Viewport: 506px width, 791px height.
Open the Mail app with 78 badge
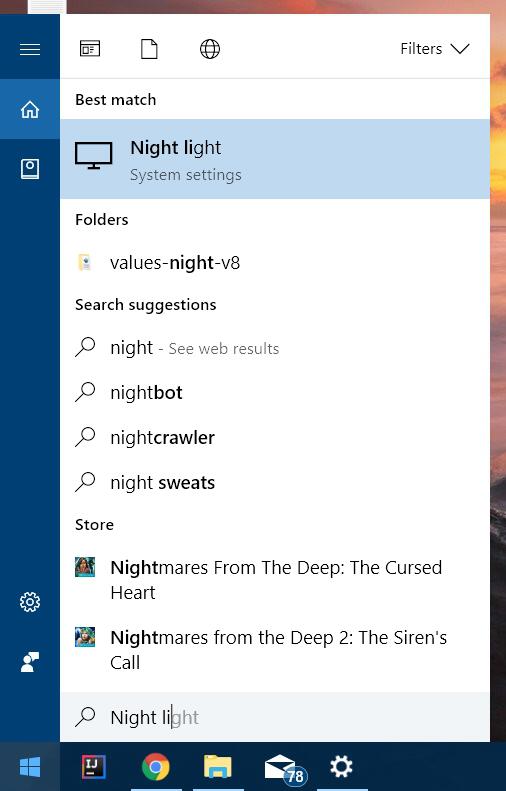click(x=285, y=768)
